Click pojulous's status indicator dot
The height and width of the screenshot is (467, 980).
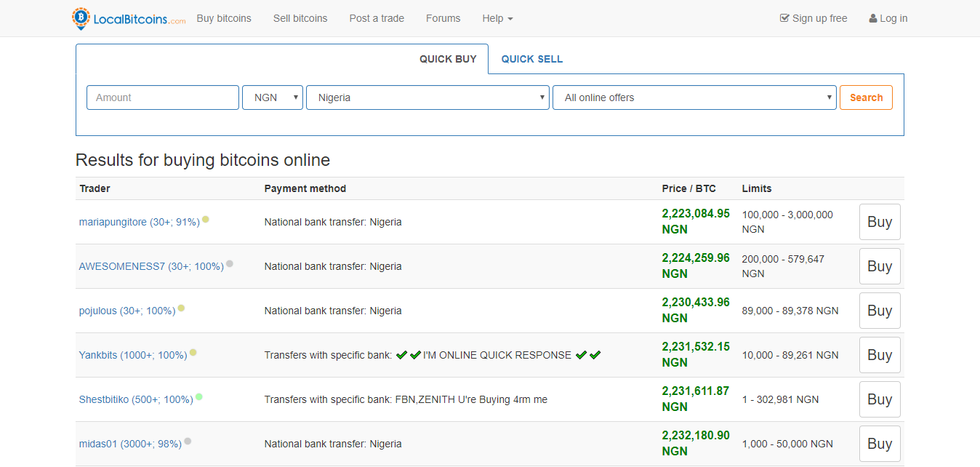pyautogui.click(x=181, y=308)
